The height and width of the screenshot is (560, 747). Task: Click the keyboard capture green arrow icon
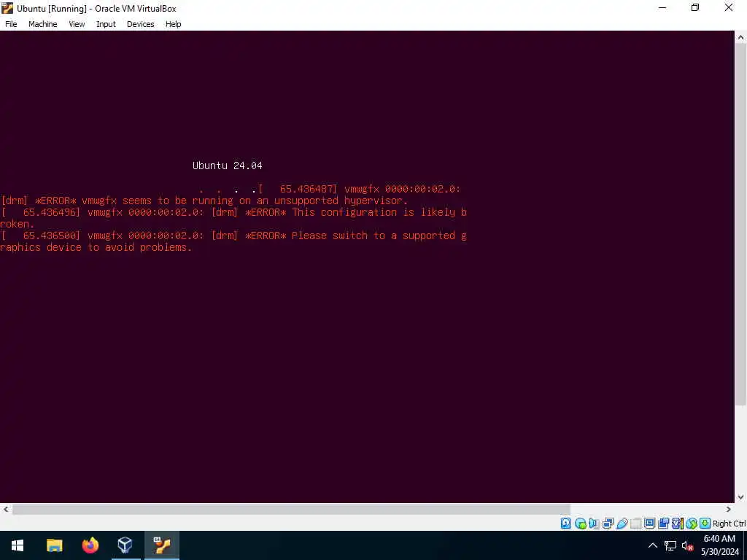pyautogui.click(x=705, y=524)
